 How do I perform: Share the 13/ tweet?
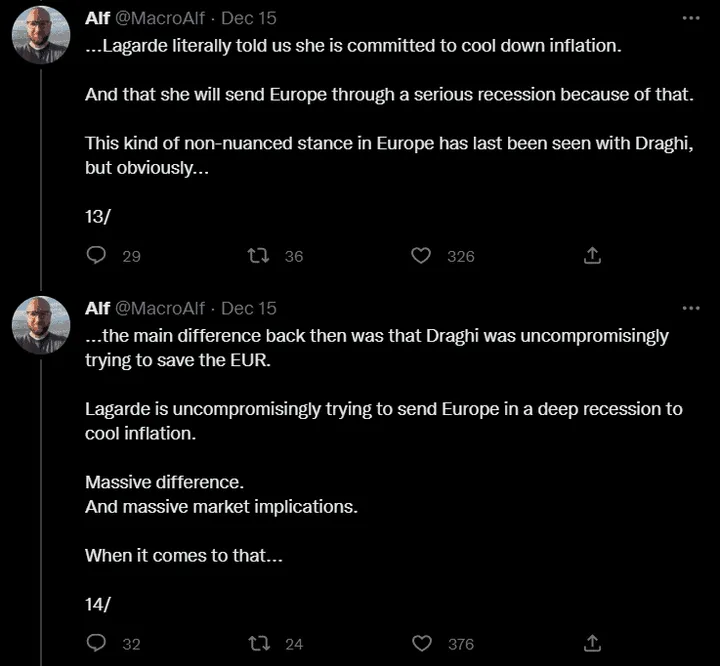[x=592, y=256]
